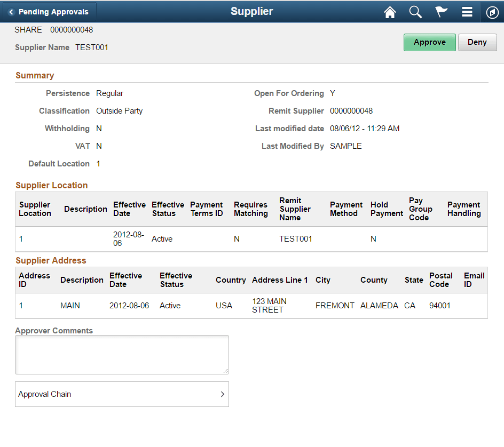Click the back chevron beside Pending Approvals
Image resolution: width=504 pixels, height=447 pixels.
[12, 11]
